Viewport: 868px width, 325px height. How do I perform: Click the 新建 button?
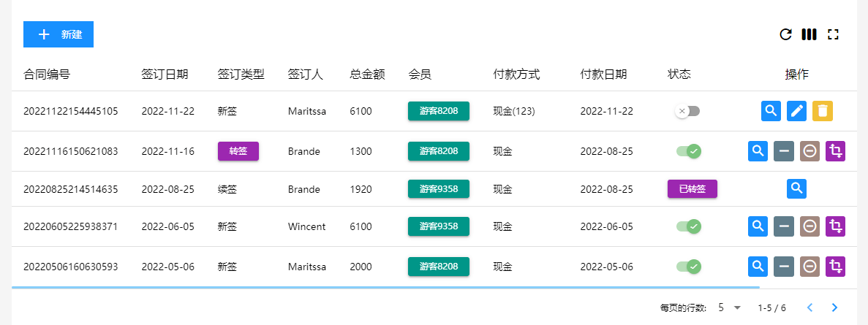pyautogui.click(x=59, y=34)
